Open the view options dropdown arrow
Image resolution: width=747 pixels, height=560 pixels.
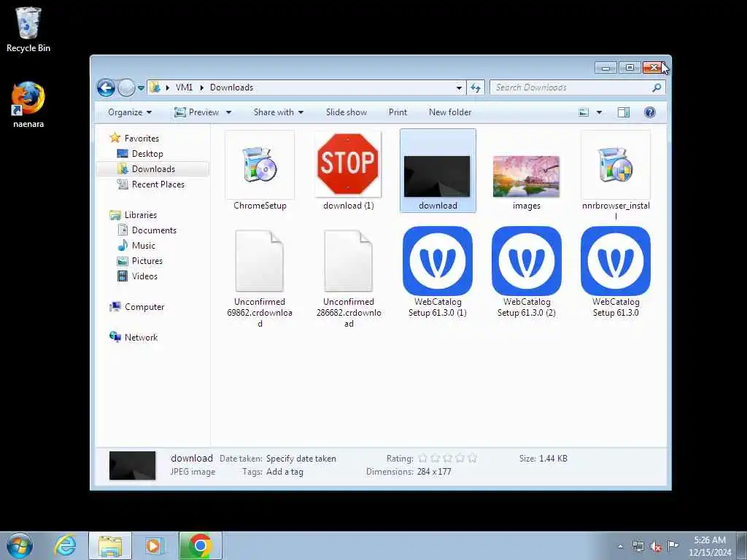(x=599, y=112)
